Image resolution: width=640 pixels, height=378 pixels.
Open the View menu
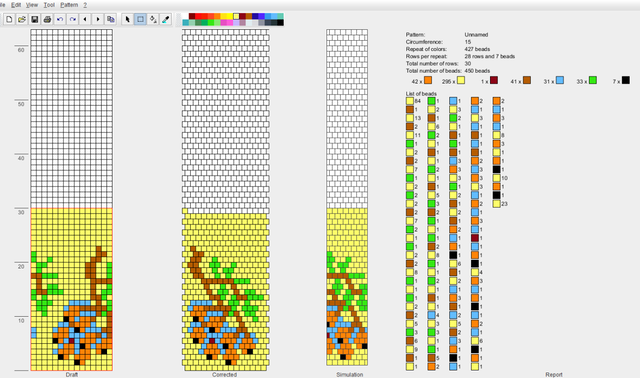click(x=32, y=5)
